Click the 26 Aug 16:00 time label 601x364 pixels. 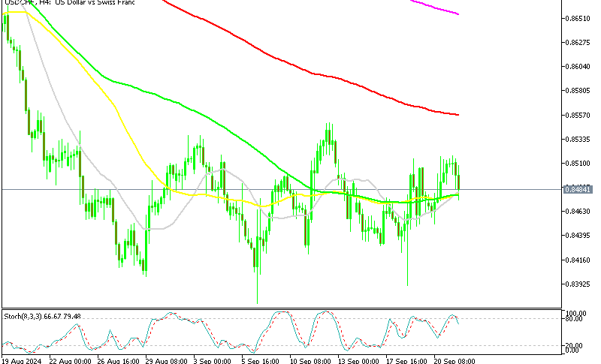tap(119, 361)
